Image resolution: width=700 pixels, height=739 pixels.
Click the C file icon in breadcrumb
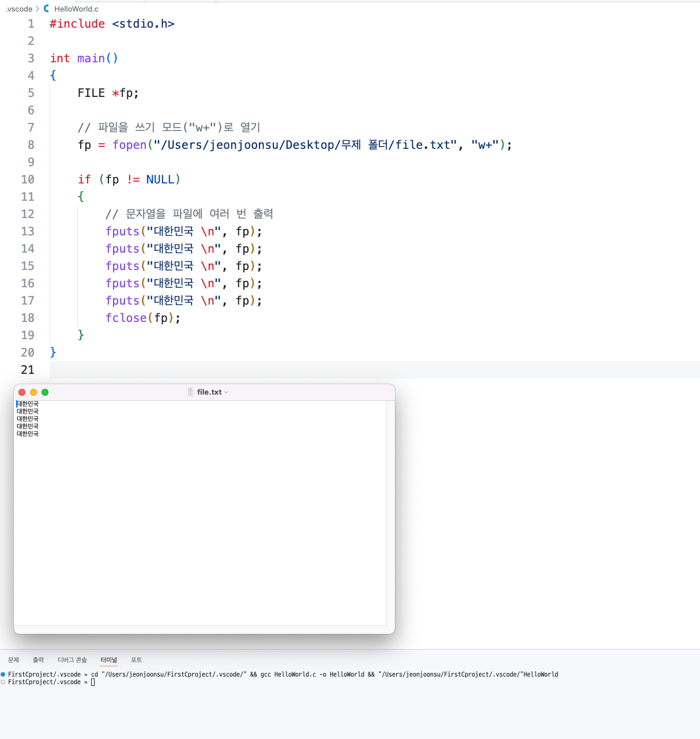click(47, 9)
